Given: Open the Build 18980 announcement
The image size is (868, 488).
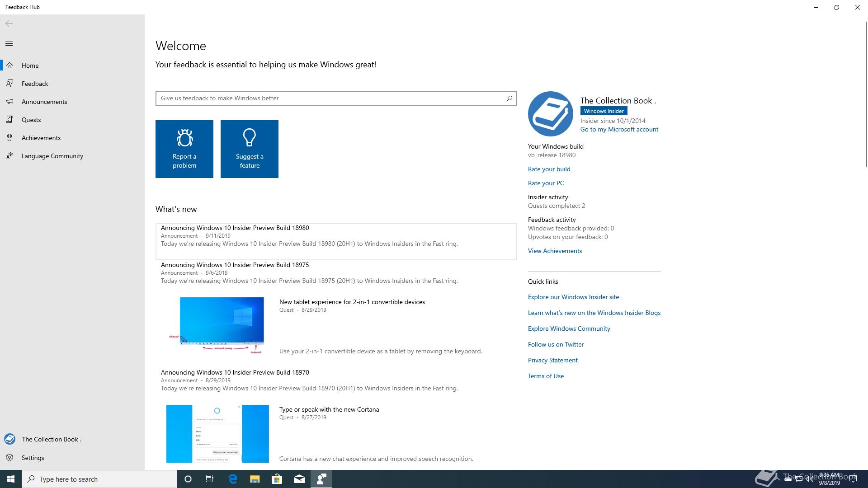Looking at the screenshot, I should [x=235, y=228].
